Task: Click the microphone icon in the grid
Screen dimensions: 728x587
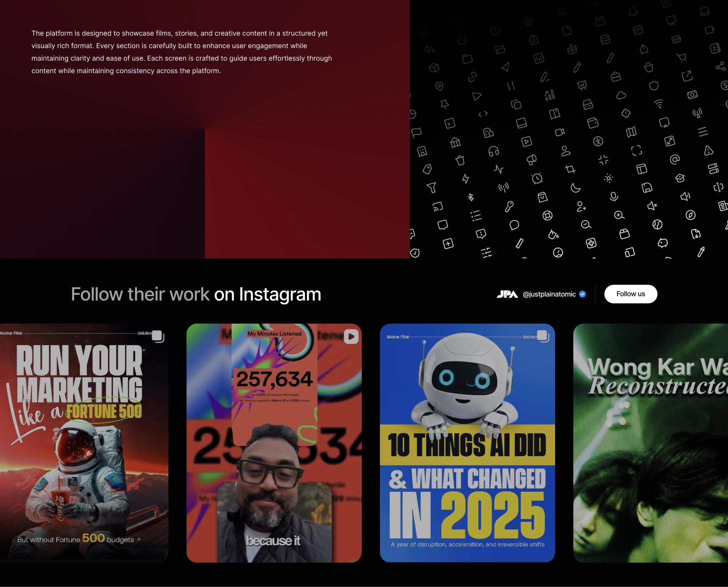Action: (x=614, y=197)
